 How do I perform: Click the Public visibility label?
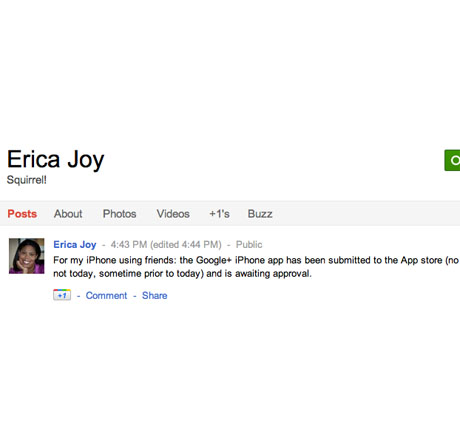point(249,245)
